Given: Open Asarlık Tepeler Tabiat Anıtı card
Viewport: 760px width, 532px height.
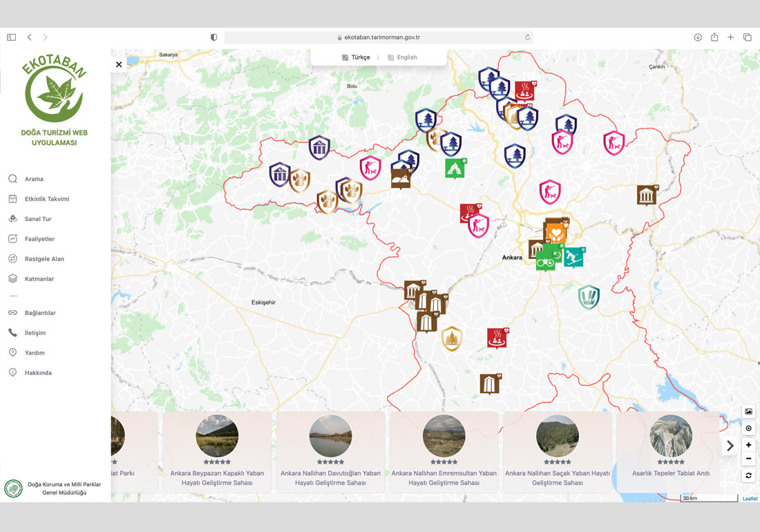Looking at the screenshot, I should coord(671,452).
